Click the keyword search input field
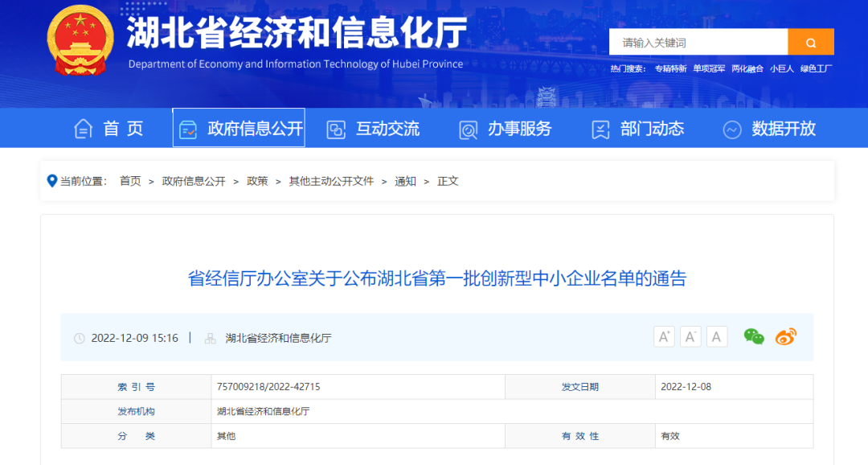This screenshot has height=465, width=868. 698,42
